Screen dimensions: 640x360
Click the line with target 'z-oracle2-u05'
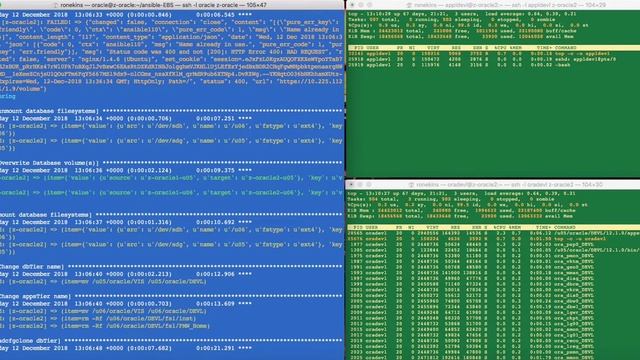(171, 178)
